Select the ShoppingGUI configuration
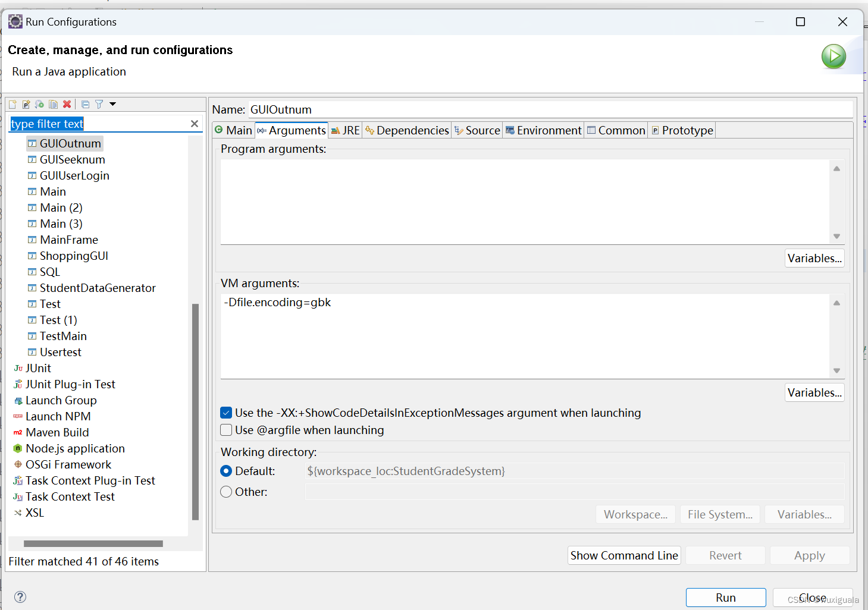Image resolution: width=868 pixels, height=610 pixels. (68, 256)
